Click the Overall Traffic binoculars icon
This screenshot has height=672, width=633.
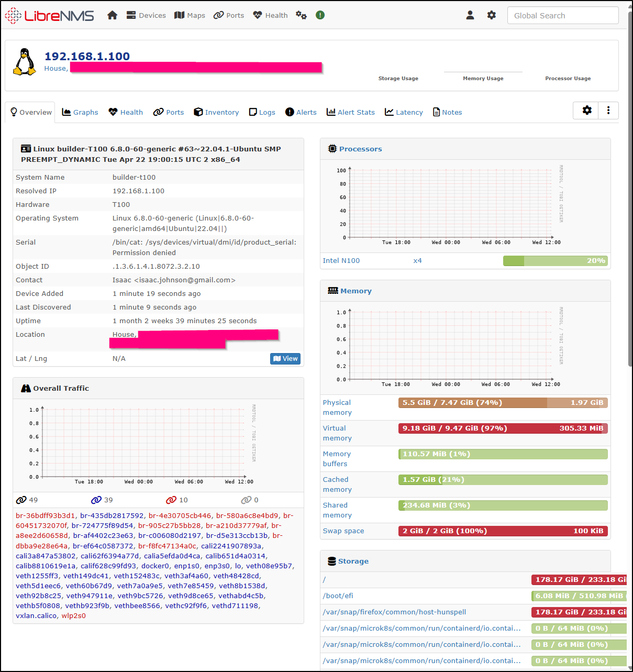tap(26, 389)
